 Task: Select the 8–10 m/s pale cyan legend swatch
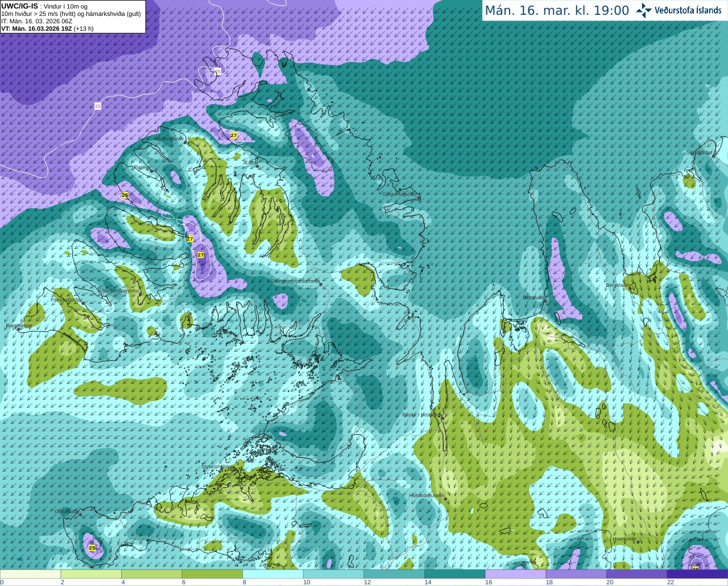tap(273, 574)
